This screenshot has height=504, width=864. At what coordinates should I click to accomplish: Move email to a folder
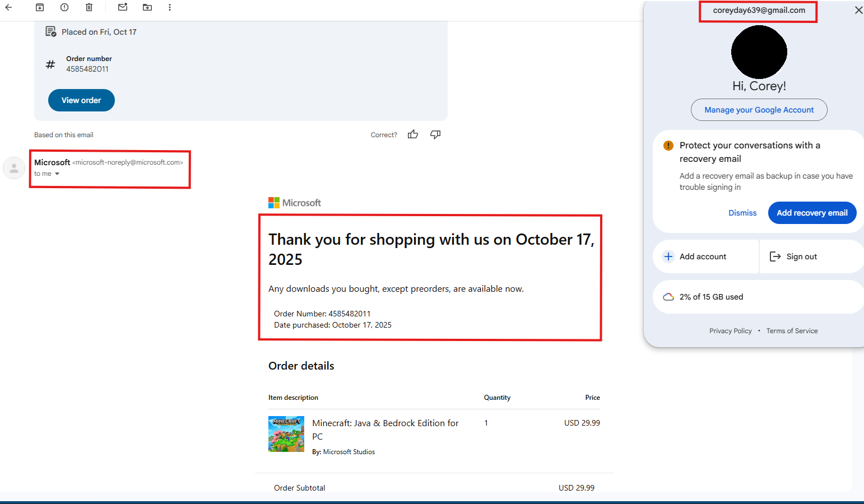click(x=147, y=7)
